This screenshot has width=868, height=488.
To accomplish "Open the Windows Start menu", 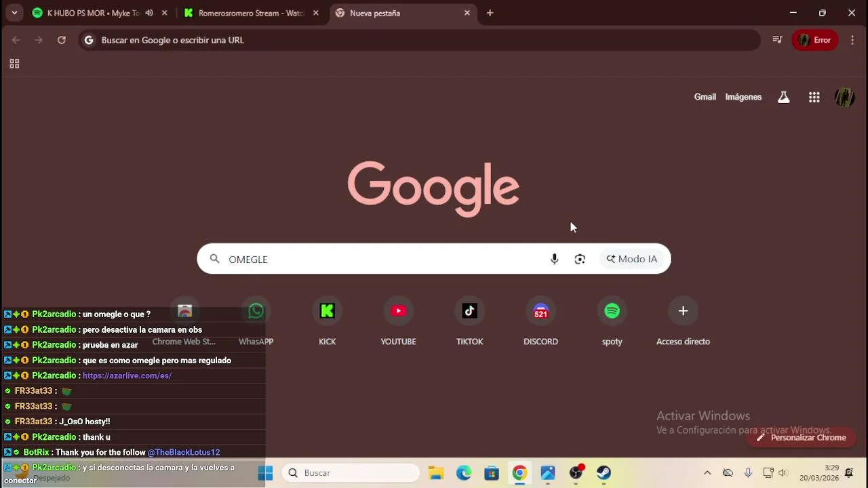I will [265, 472].
